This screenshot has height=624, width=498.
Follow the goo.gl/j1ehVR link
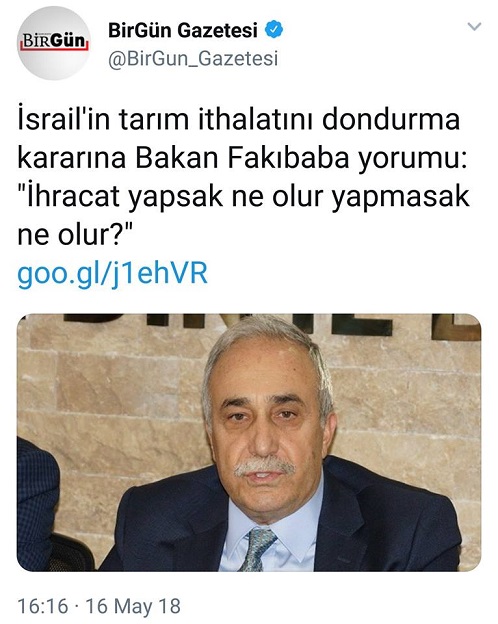[x=113, y=274]
